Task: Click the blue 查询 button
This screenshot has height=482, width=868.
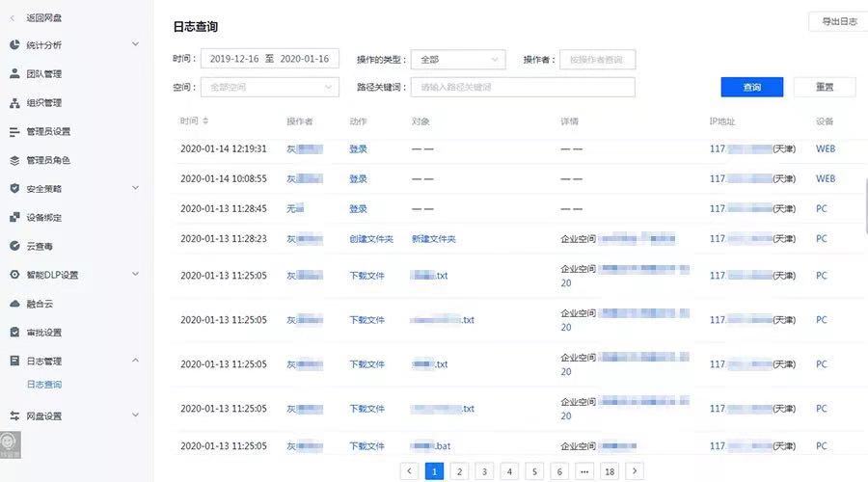Action: coord(751,88)
